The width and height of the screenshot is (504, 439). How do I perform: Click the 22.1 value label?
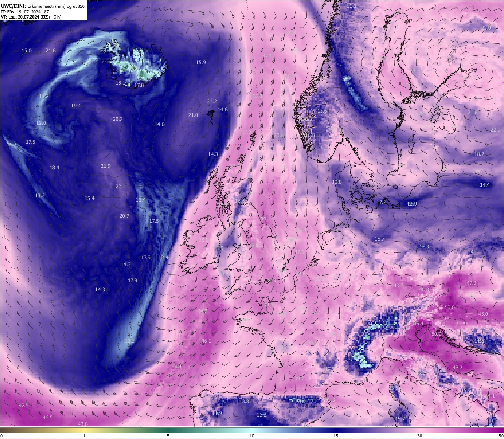click(120, 186)
